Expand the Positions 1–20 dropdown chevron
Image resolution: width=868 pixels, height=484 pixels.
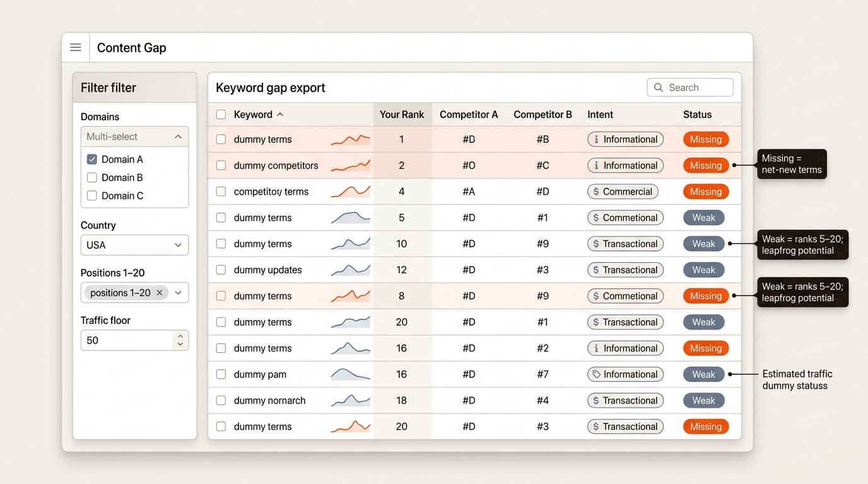179,293
